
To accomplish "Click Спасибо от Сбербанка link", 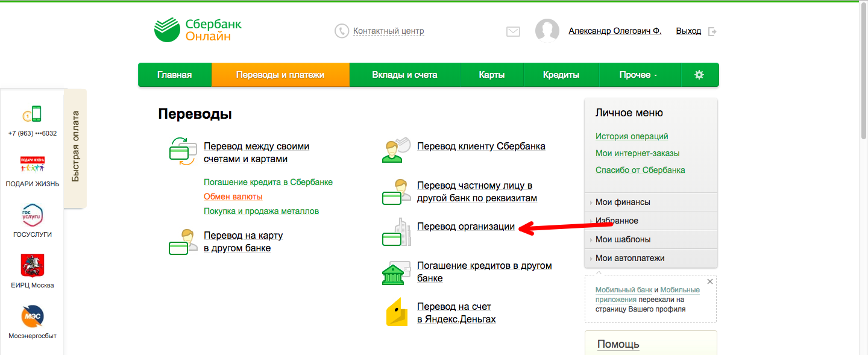I will [x=640, y=171].
